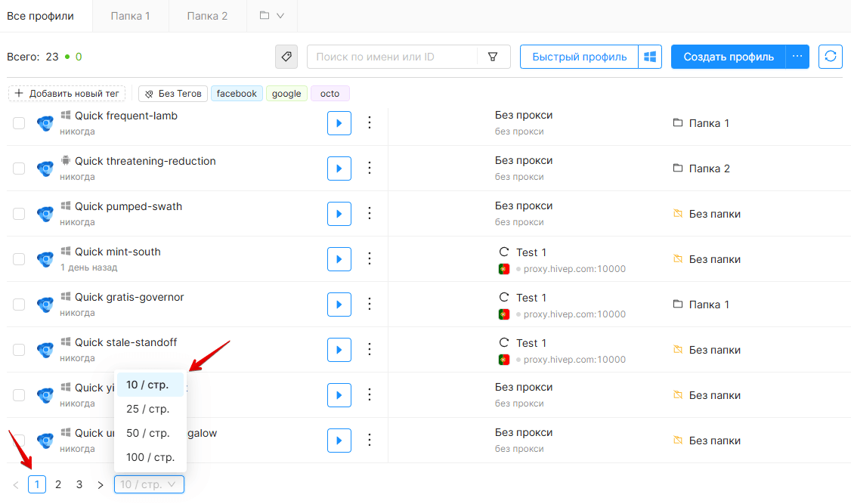Viewport: 851px width, 504px height.
Task: Click Без прокси of Quick pumped-swath
Action: [524, 206]
